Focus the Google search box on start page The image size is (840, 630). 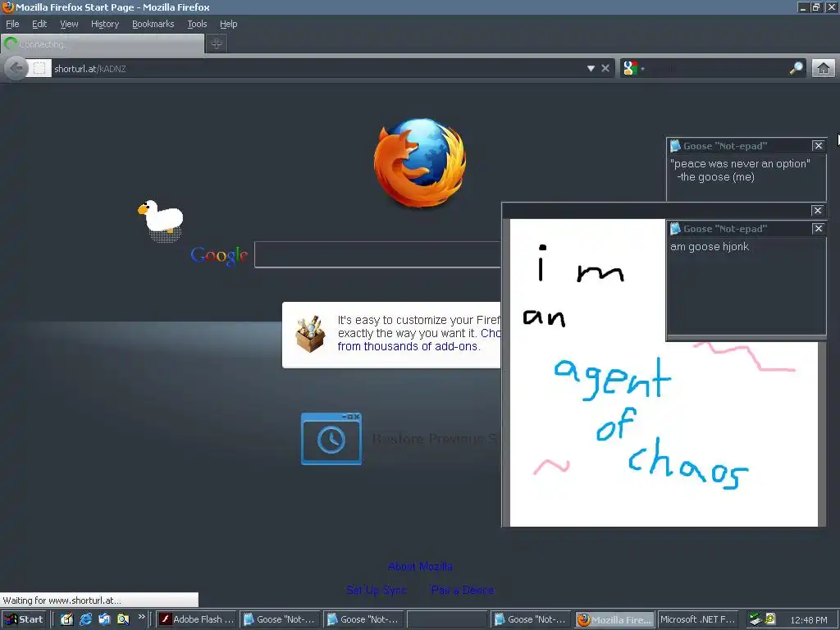pos(377,254)
